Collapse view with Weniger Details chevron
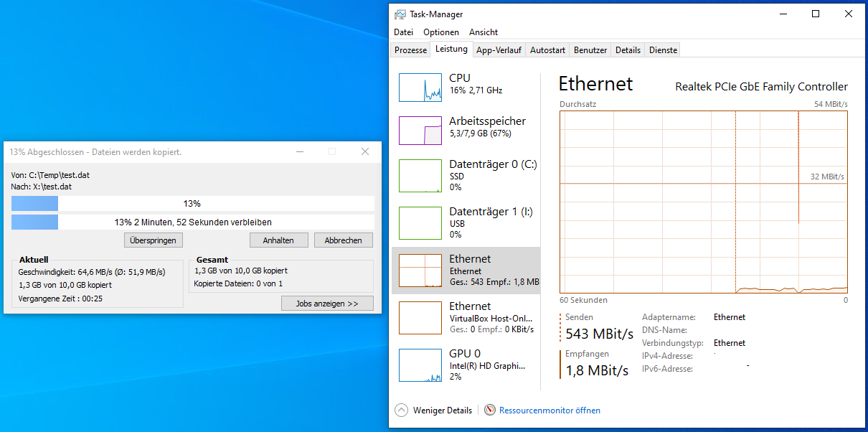Screen dimensions: 868x432 (402, 410)
